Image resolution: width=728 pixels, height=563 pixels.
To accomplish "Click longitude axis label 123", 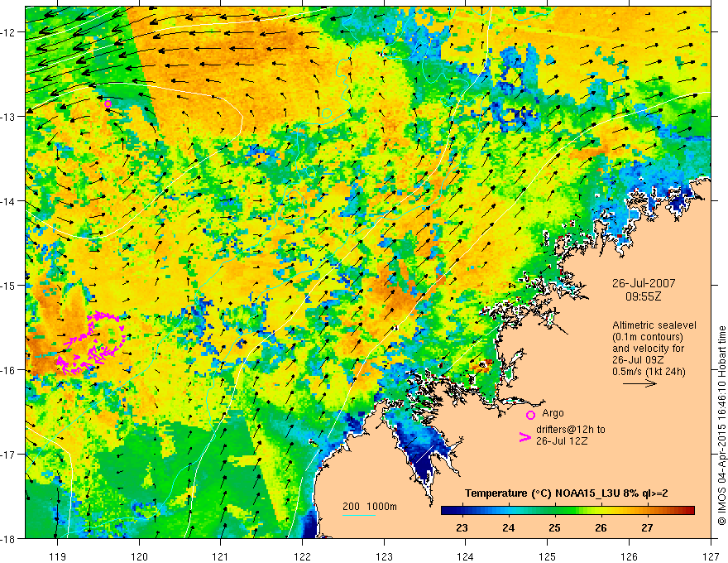I will pyautogui.click(x=384, y=556).
